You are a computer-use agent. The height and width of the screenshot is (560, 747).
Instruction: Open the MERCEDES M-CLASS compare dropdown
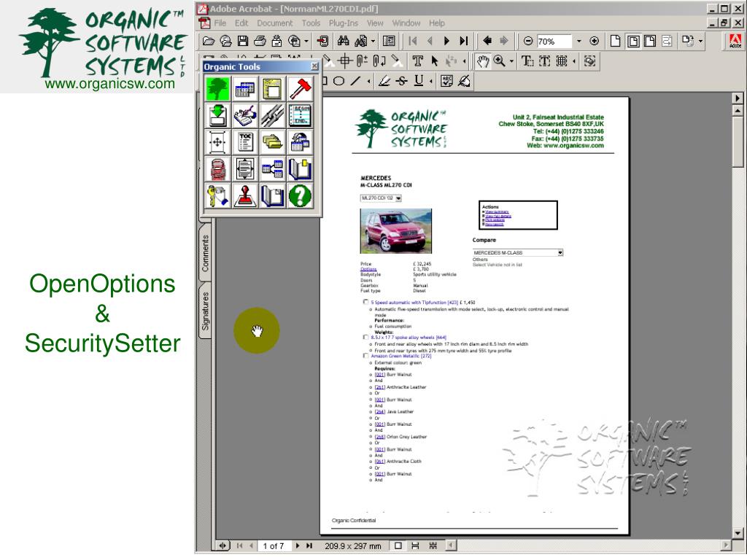click(560, 252)
